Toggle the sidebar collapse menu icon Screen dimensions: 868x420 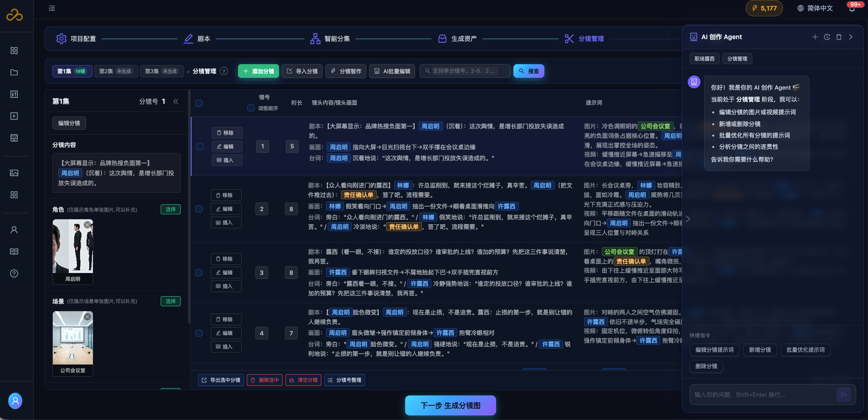click(52, 8)
